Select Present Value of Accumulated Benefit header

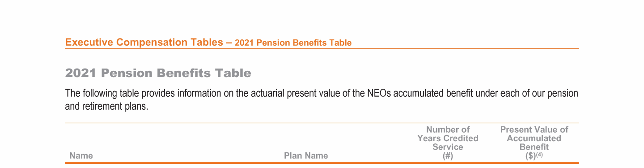[x=534, y=142]
